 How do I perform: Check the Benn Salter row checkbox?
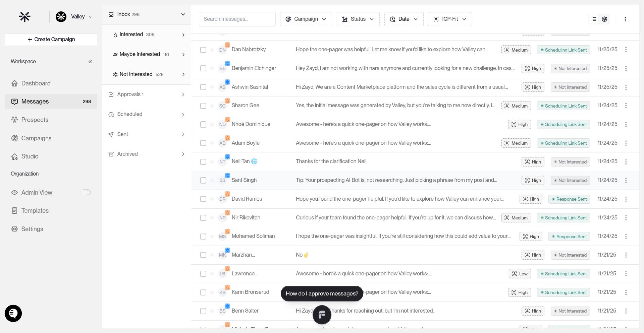[203, 311]
